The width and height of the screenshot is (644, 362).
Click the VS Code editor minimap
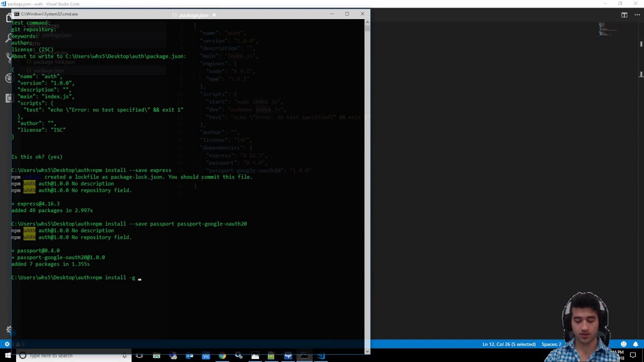[x=608, y=30]
